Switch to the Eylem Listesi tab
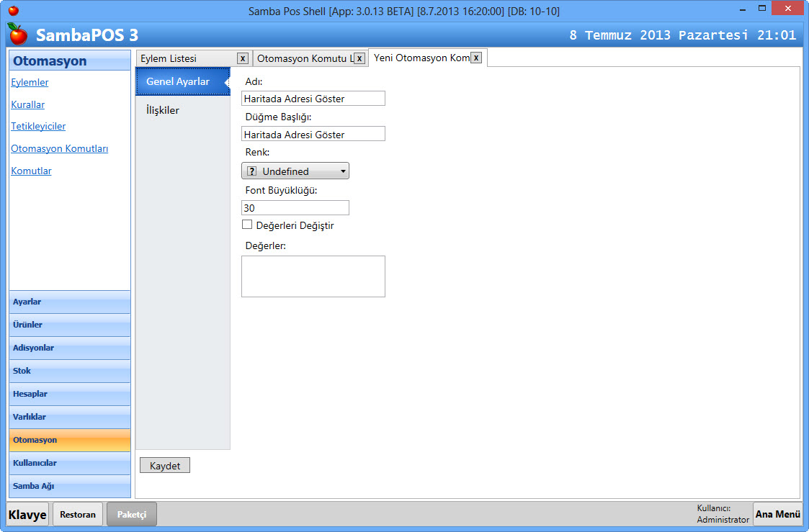The image size is (809, 532). coord(169,58)
